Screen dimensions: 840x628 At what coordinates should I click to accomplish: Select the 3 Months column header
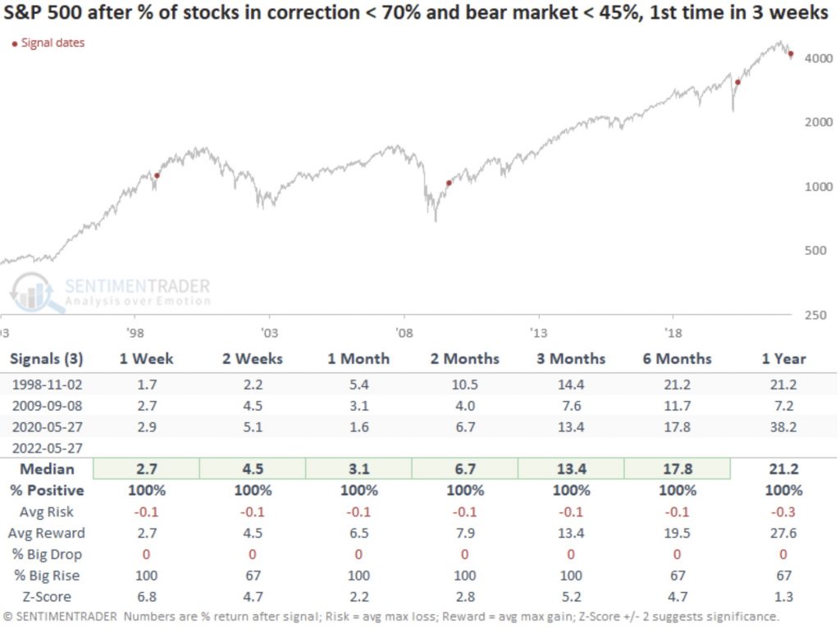tap(571, 358)
